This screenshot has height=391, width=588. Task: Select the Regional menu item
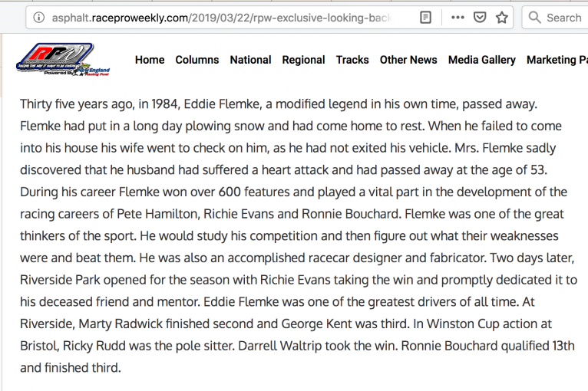303,60
